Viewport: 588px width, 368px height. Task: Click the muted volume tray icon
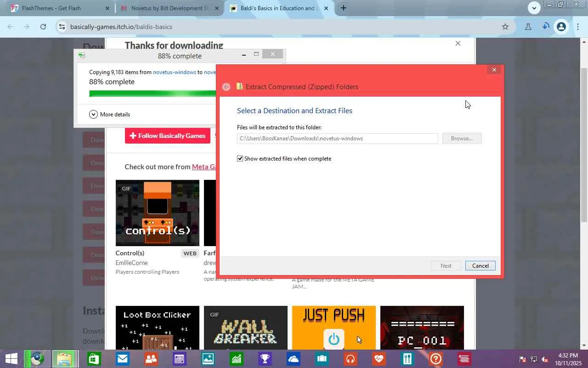pos(545,359)
